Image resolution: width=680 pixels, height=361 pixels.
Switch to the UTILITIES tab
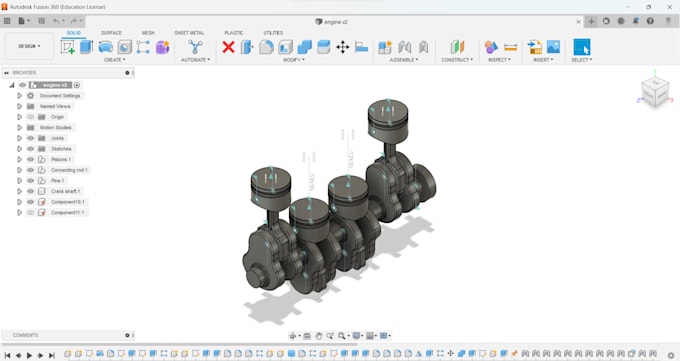point(273,33)
